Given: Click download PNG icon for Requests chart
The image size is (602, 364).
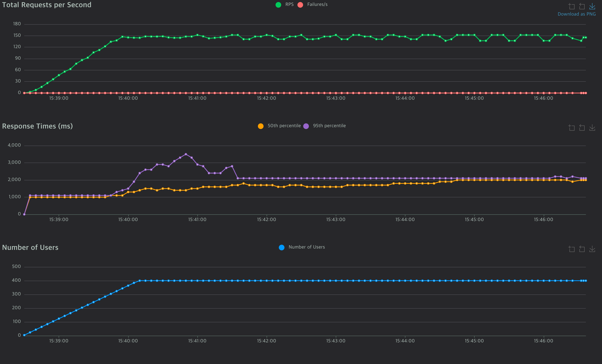Looking at the screenshot, I should 592,6.
